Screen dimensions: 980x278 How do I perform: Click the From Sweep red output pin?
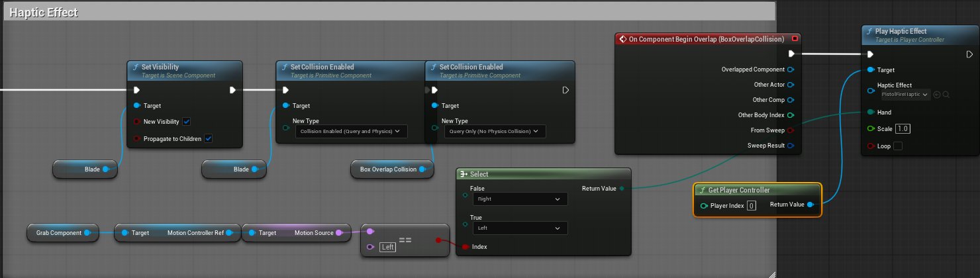[791, 130]
